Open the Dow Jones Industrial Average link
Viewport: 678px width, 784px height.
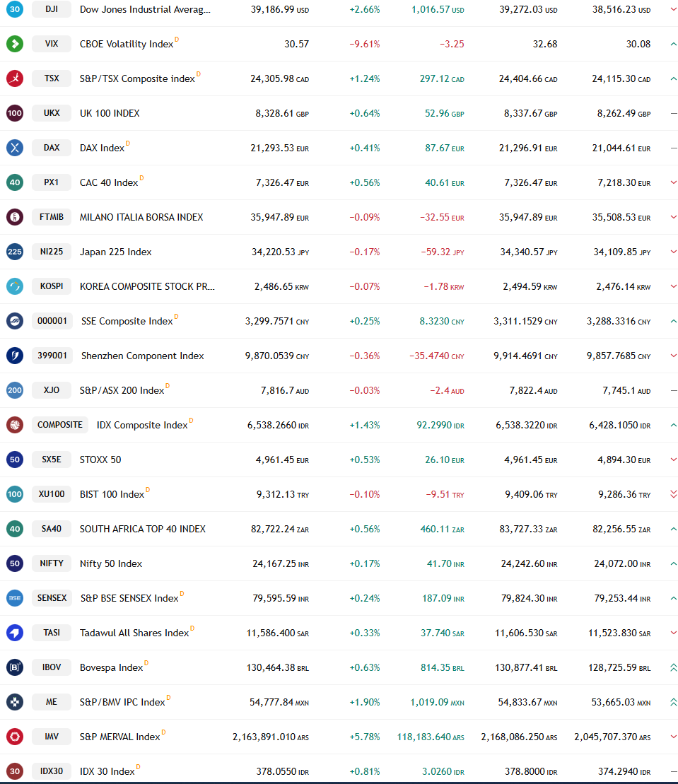pos(145,9)
